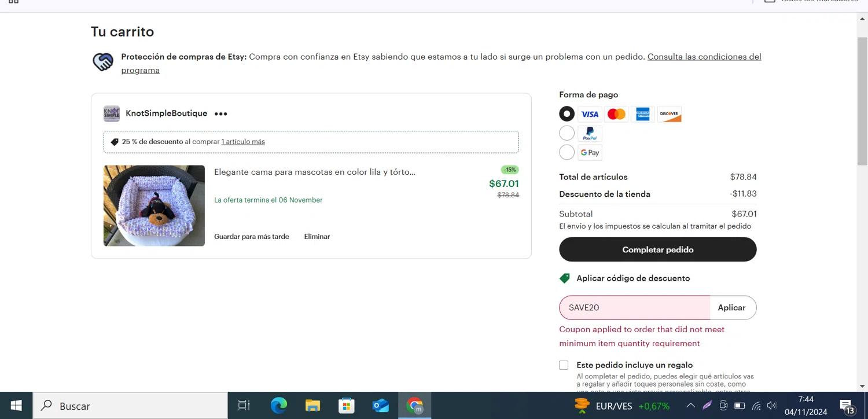Expand hidden system tray icons chevron
This screenshot has height=419, width=868.
(x=690, y=406)
